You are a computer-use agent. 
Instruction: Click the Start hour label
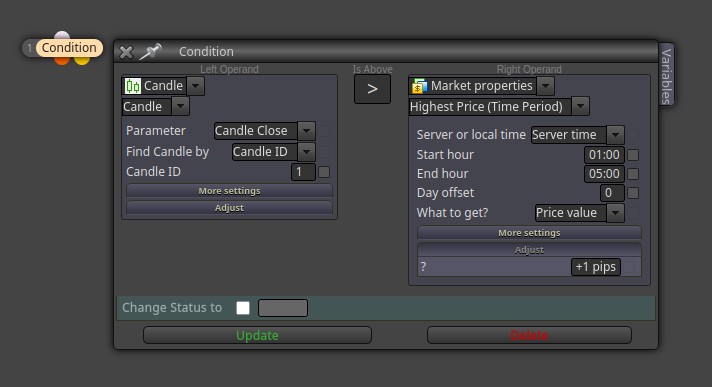[x=445, y=155]
